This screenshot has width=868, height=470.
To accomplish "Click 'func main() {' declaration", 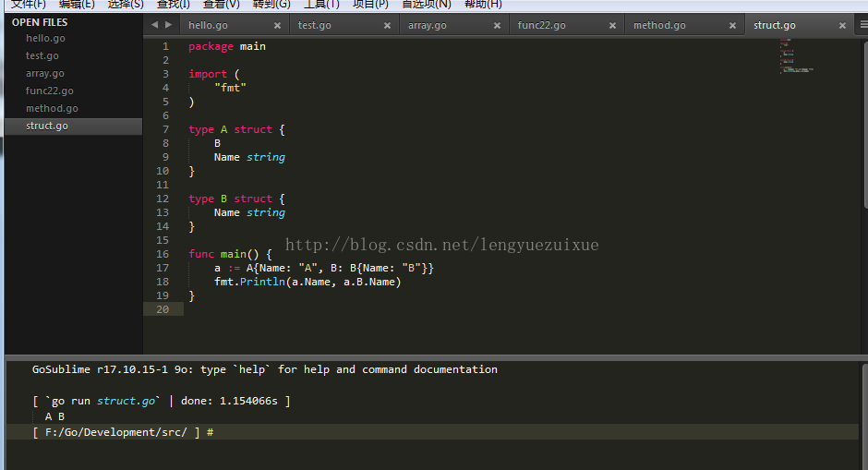I will (230, 254).
